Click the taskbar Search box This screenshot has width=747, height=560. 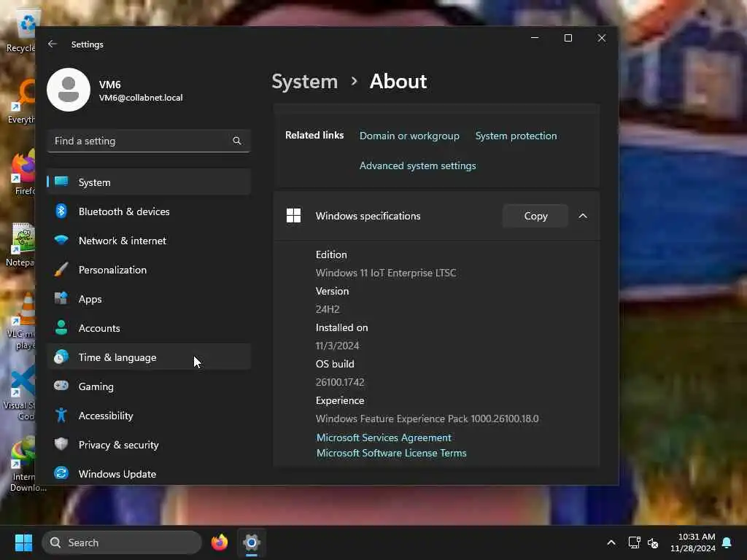click(x=122, y=542)
